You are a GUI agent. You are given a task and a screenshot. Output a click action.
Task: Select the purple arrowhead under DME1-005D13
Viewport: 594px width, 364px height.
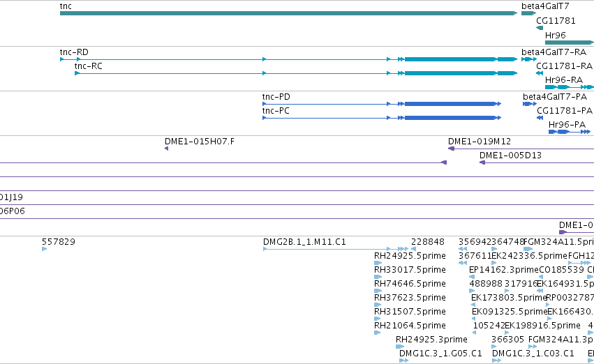point(482,162)
